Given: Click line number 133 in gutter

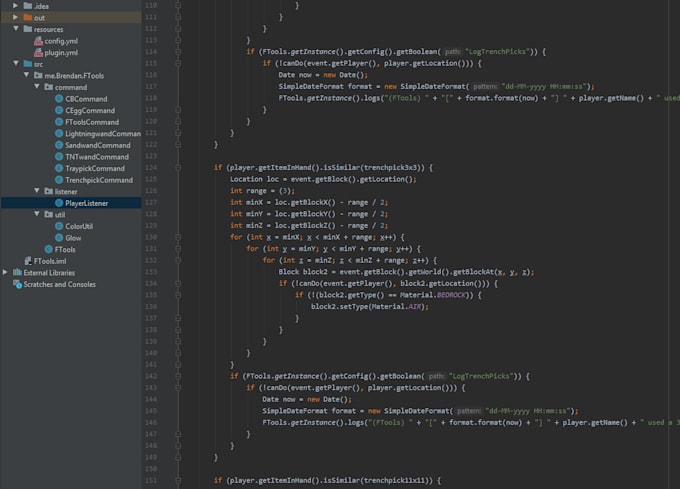Looking at the screenshot, I should (151, 272).
